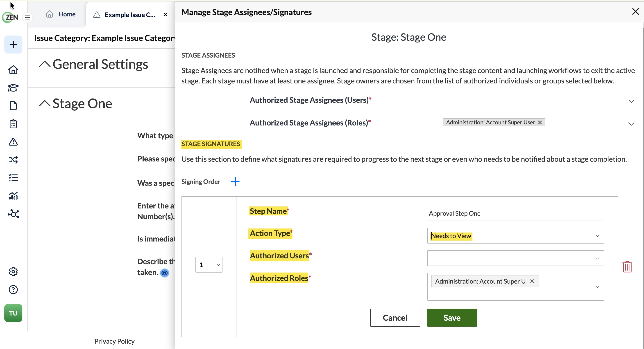Open the documents page icon in sidebar
The height and width of the screenshot is (349, 644).
click(13, 106)
